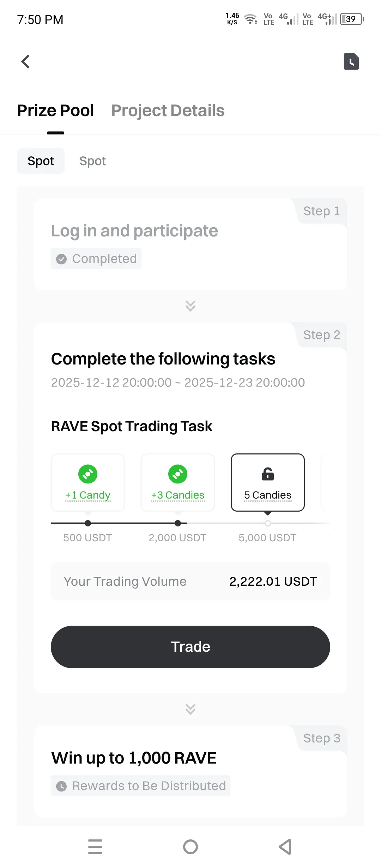Expand double chevron below Step 1
381x868 pixels.
point(190,306)
